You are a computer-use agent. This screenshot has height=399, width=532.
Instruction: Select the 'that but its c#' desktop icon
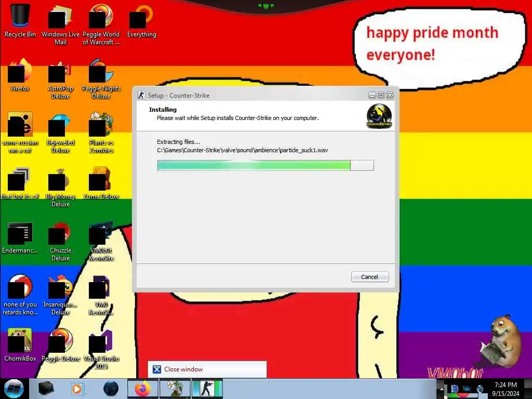[20, 183]
